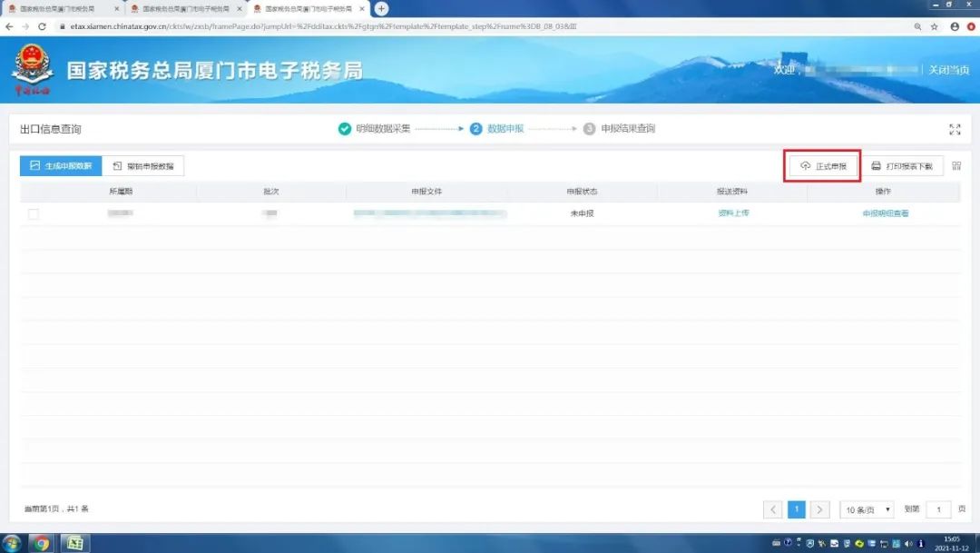Click 撤销申报数据 button
The height and width of the screenshot is (553, 980).
coord(143,166)
